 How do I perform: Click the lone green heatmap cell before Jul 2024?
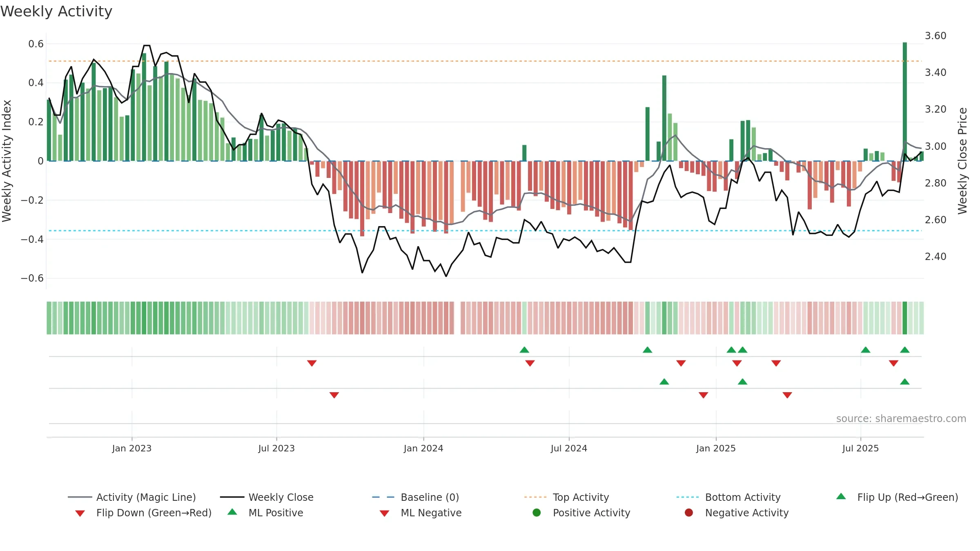[524, 318]
